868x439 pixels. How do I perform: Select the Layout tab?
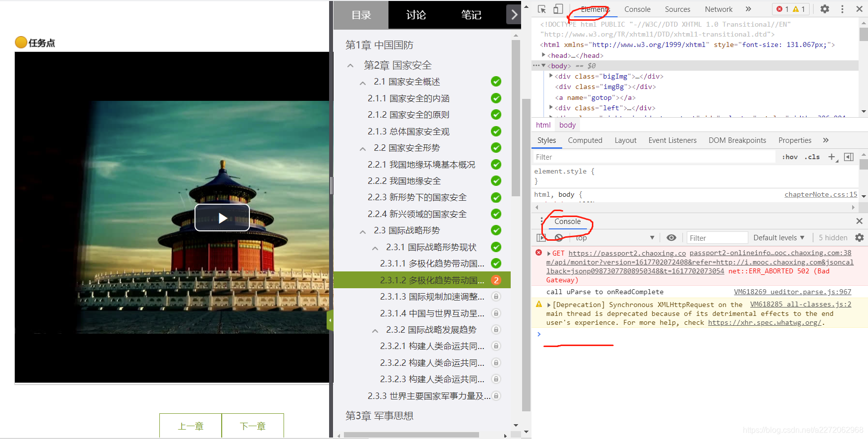click(626, 140)
